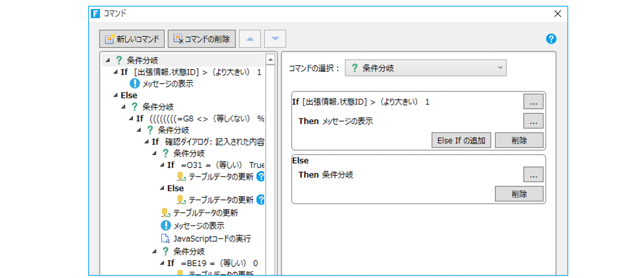This screenshot has width=644, height=278.
Task: Click the green question icon inside the コマンドの選択 combo box
Action: [x=354, y=68]
